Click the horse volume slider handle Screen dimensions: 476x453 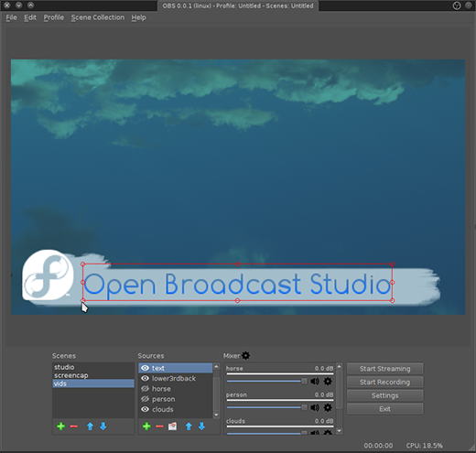[x=304, y=381]
